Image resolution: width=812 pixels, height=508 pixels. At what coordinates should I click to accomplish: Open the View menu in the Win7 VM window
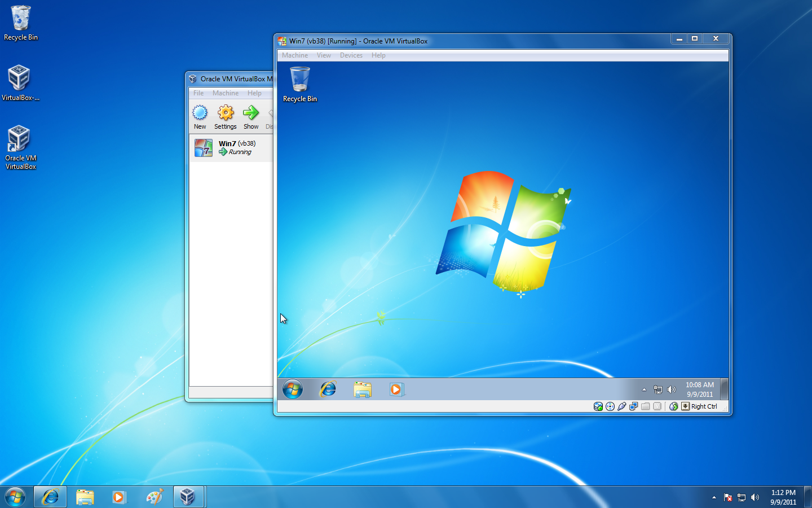(x=324, y=55)
